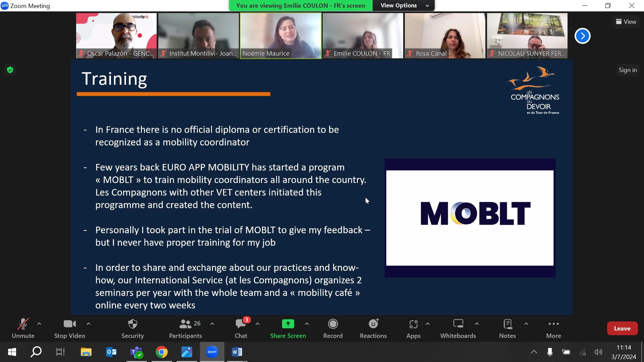Expand audio options arrow beside Unmute
Image resolution: width=644 pixels, height=362 pixels.
point(39,324)
